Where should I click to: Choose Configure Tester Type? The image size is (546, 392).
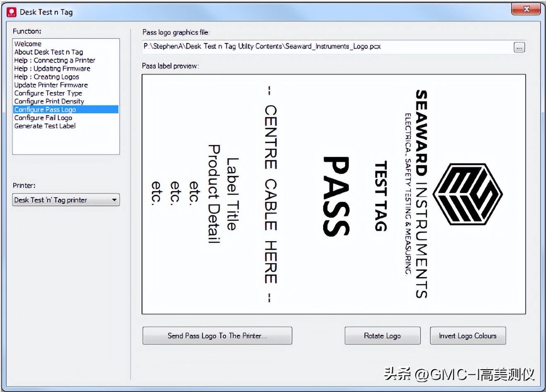tap(48, 93)
